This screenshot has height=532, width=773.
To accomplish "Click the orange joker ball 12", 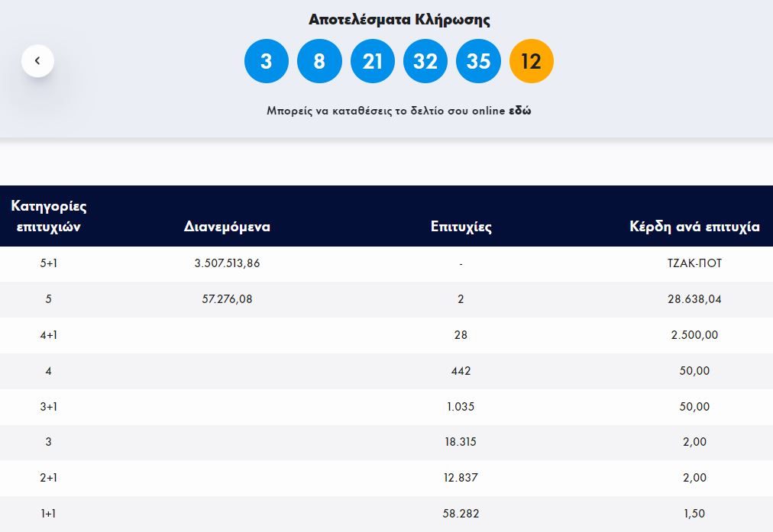I will [532, 61].
